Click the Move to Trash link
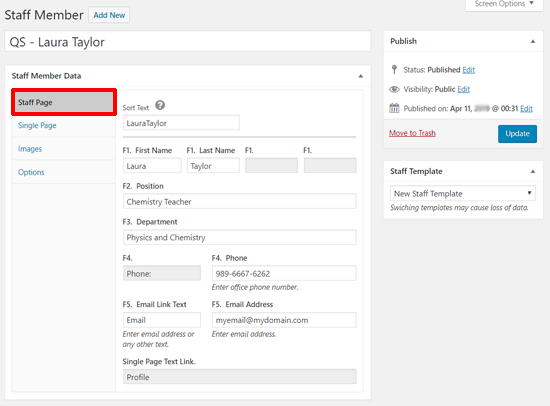The height and width of the screenshot is (406, 550). pyautogui.click(x=412, y=133)
